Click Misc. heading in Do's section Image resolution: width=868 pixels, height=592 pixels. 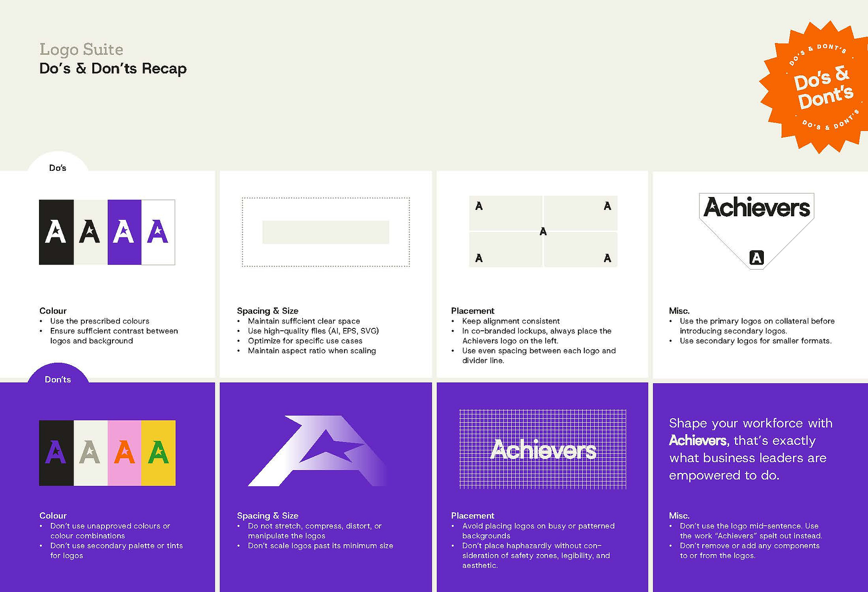[679, 311]
